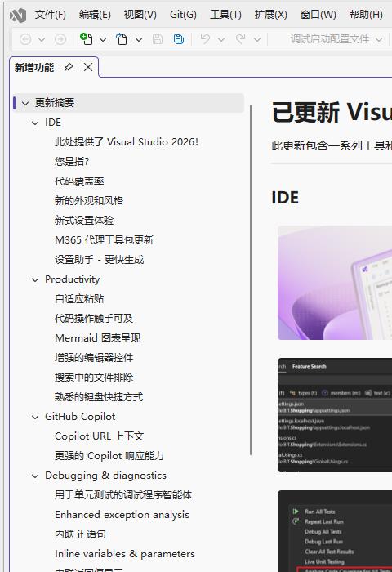Screen dimensions: 392x572
Task: Collapse the GitHub Copilot tree section
Action: (x=35, y=417)
